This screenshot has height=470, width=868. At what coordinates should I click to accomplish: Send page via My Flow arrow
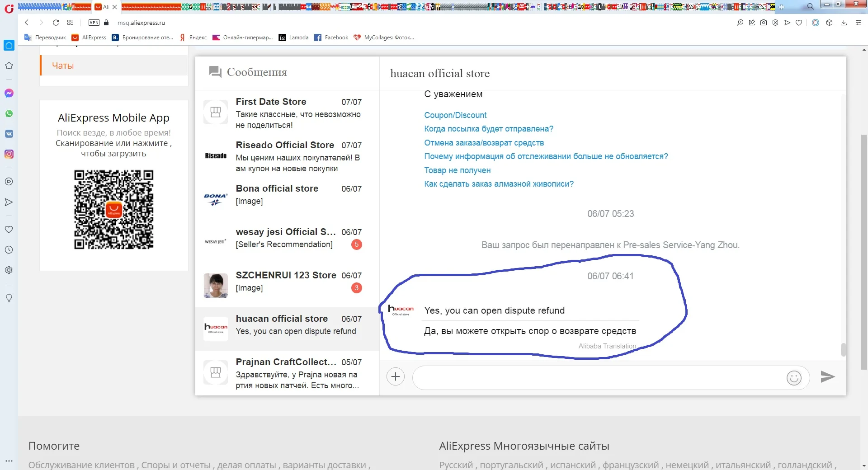(x=787, y=23)
